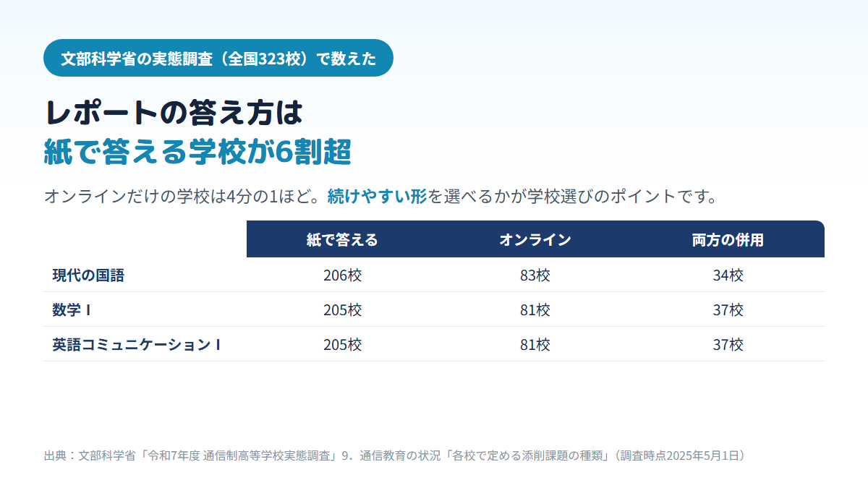This screenshot has width=868, height=488.
Task: Click 205校 in the 英語コミュニケーションⅠ row
Action: click(x=342, y=345)
